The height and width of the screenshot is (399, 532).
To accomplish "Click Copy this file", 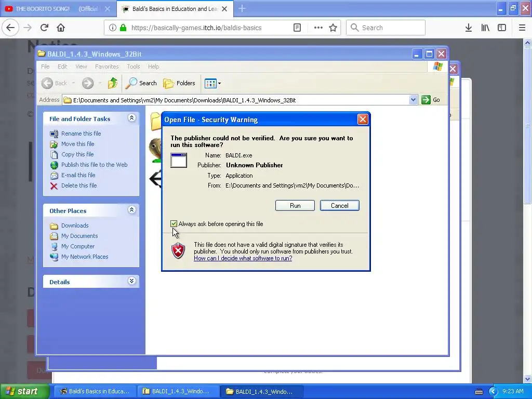I will (x=77, y=154).
